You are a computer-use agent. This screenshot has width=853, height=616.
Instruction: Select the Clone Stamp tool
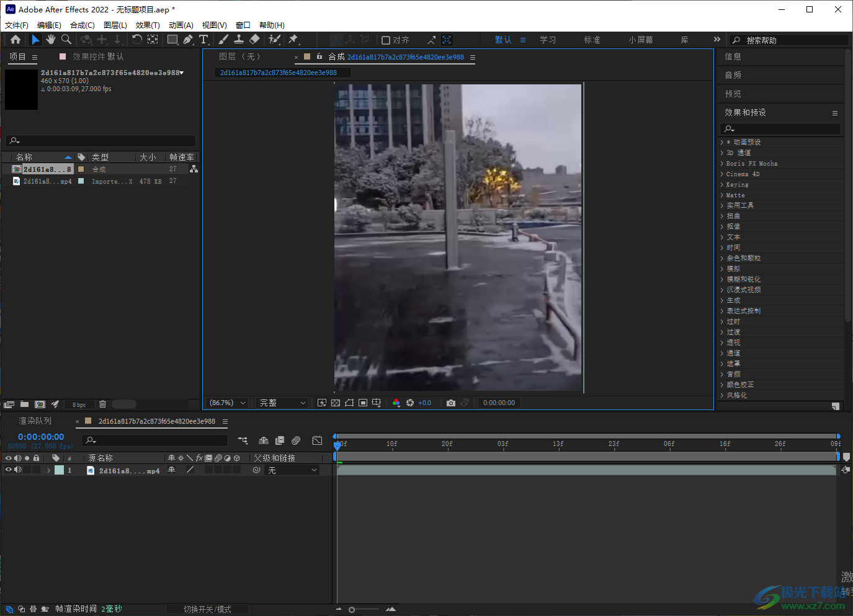pyautogui.click(x=239, y=40)
